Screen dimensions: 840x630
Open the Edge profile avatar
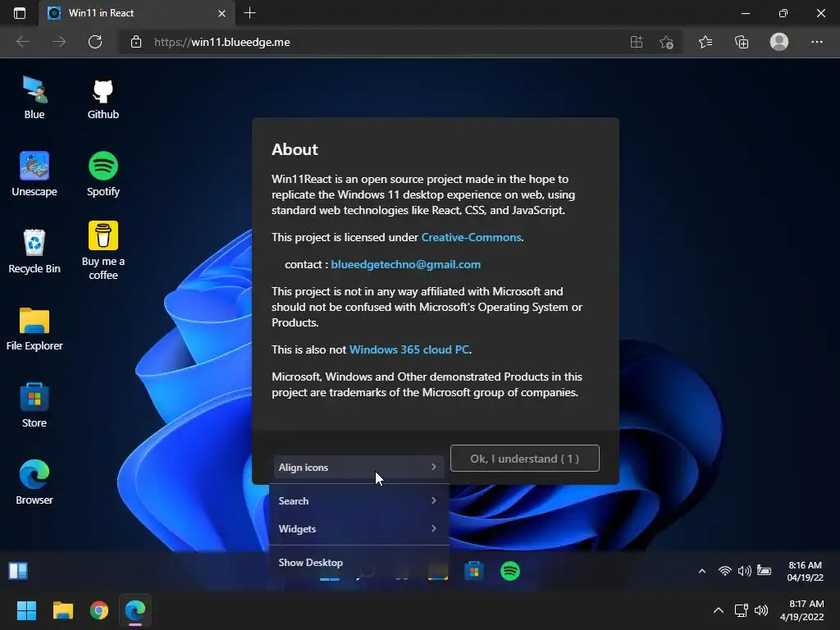pos(779,42)
